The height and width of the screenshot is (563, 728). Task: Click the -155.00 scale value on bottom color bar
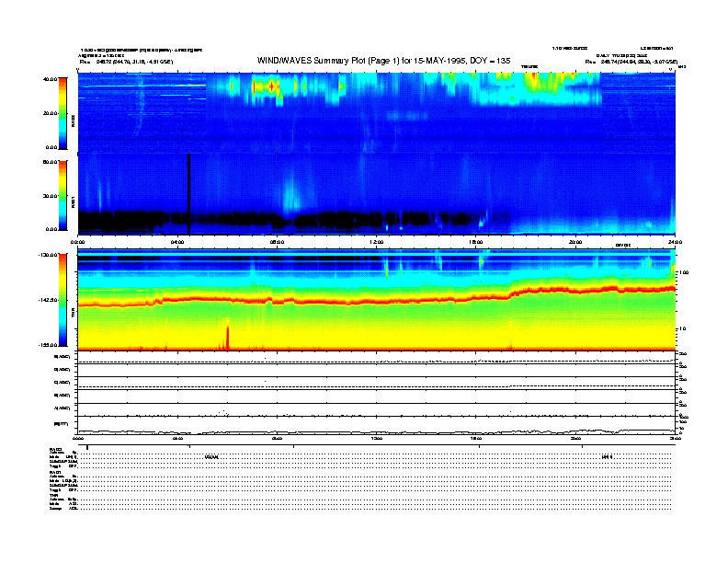(x=48, y=345)
